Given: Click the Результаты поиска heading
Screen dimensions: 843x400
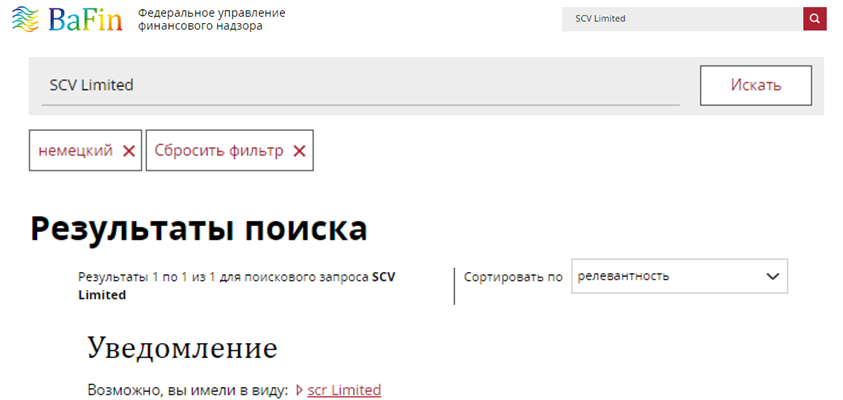Looking at the screenshot, I should (x=199, y=230).
